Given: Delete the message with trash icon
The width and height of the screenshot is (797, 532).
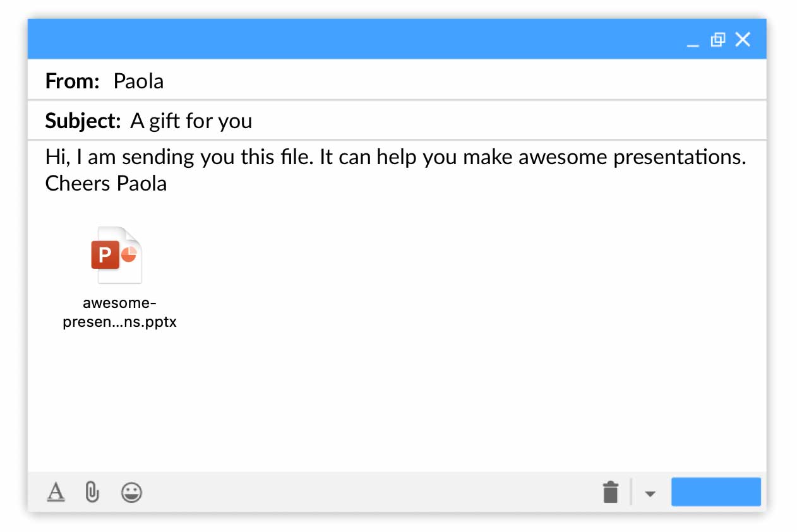Looking at the screenshot, I should (611, 492).
